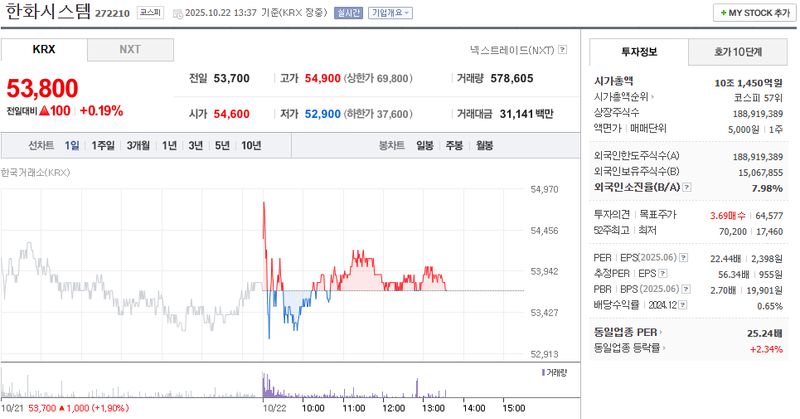Click the 동일업종 PER value 25.24배
This screenshot has height=419, width=800.
(x=765, y=334)
